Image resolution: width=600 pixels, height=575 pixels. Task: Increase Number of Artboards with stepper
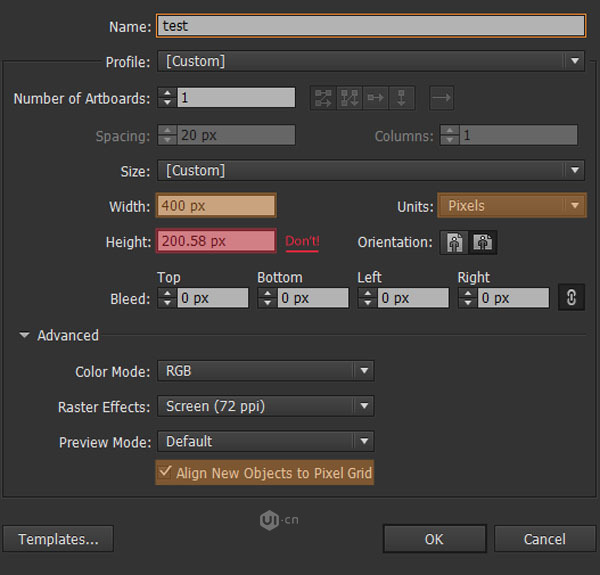pos(167,93)
